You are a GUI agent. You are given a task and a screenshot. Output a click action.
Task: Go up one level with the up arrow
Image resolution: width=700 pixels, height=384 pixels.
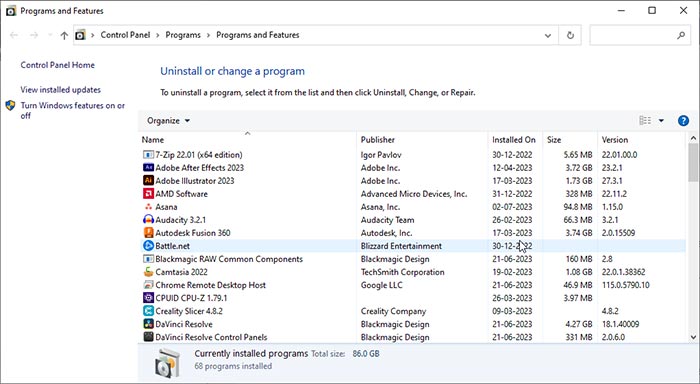pos(64,35)
